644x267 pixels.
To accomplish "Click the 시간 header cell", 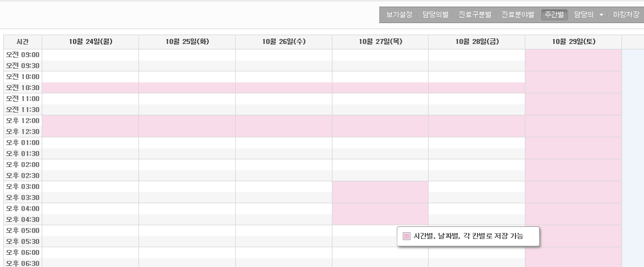I will point(23,42).
